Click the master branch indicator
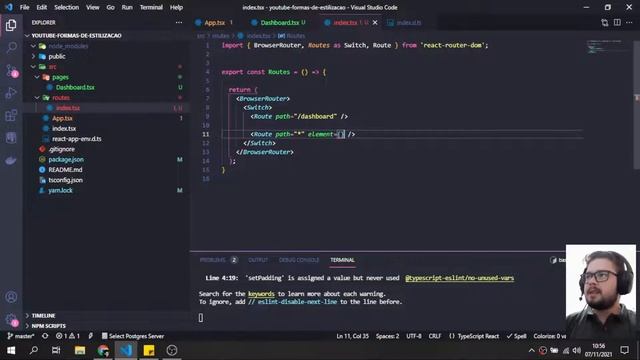Screen dimensions: 640x360 tap(21, 336)
